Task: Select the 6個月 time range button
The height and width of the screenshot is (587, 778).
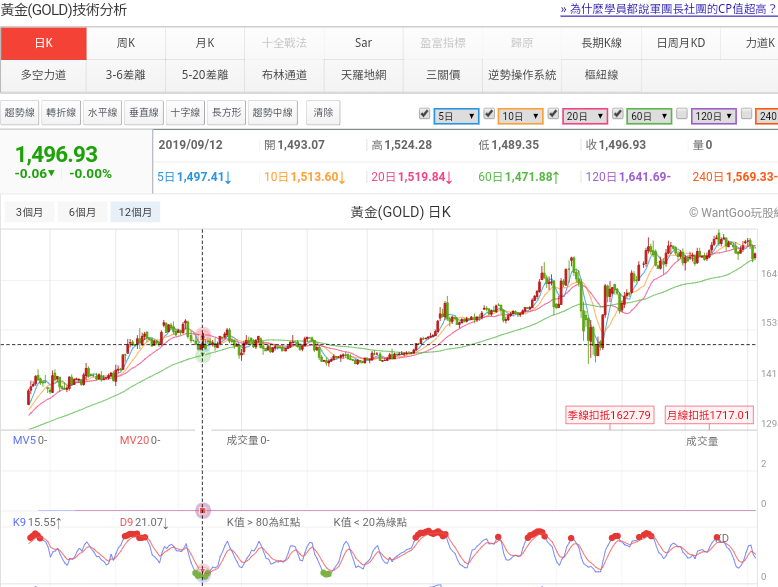Action: tap(82, 212)
